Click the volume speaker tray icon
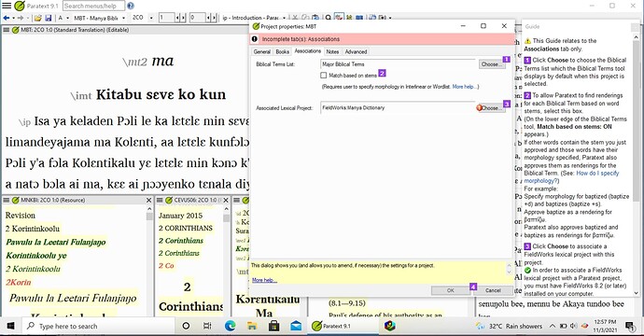644x336 pixels. coord(574,326)
